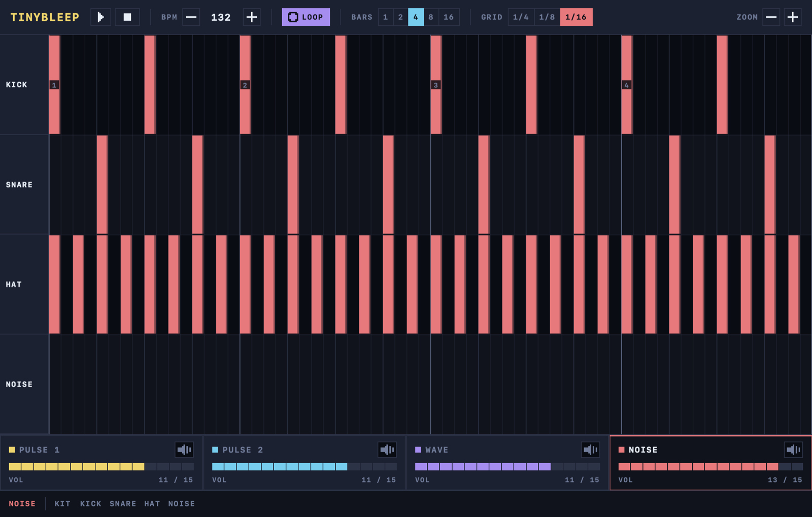This screenshot has width=812, height=517.
Task: Jump to bar 2 marker
Action: (245, 85)
